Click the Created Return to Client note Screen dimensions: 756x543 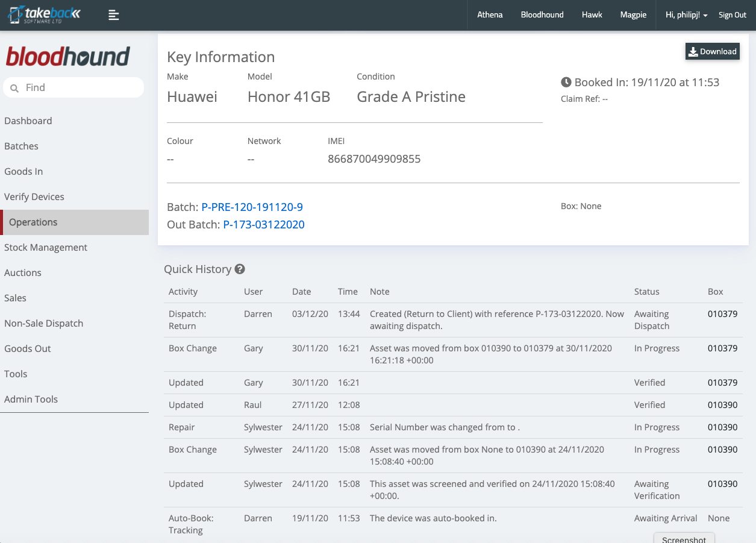(497, 320)
